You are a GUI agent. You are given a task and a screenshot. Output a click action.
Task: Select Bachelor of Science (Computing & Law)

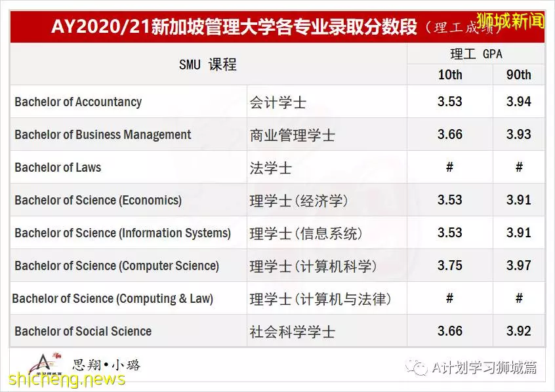(113, 299)
